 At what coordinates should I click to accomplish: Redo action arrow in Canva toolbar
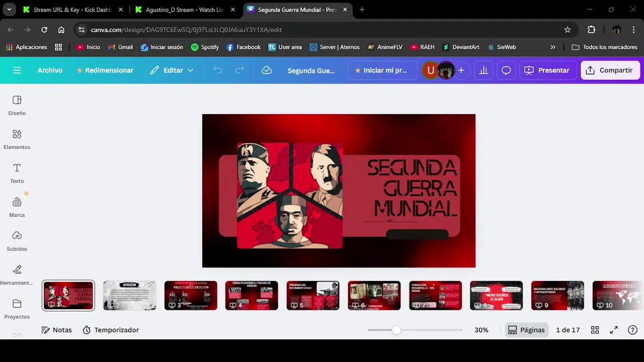click(240, 70)
